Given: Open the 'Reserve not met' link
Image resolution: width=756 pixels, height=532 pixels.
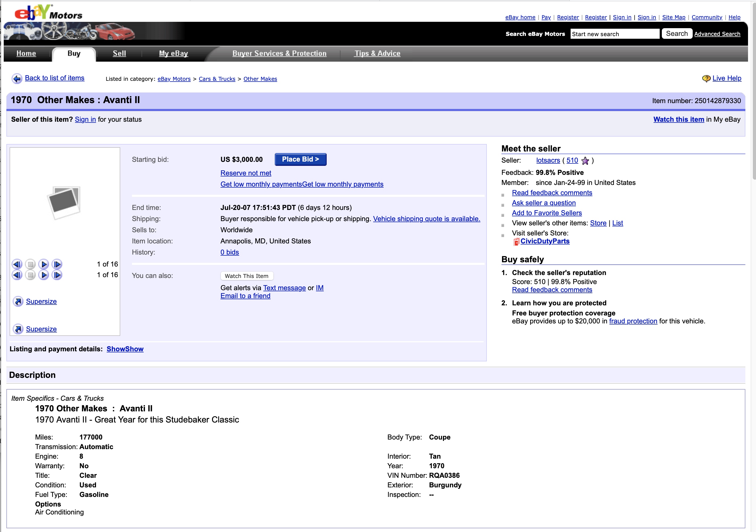Looking at the screenshot, I should click(246, 173).
